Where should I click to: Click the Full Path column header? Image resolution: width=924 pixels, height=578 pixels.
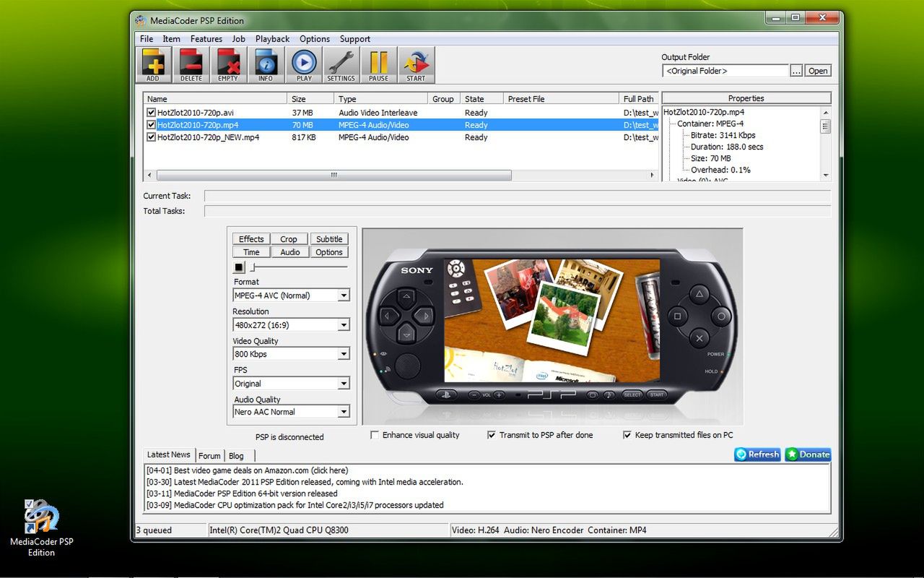[640, 99]
